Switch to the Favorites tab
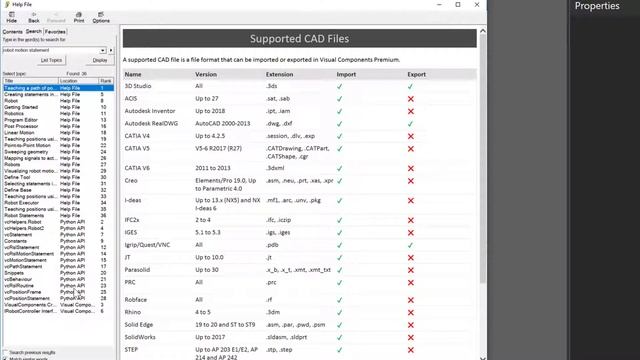This screenshot has width=640, height=360. pos(55,32)
